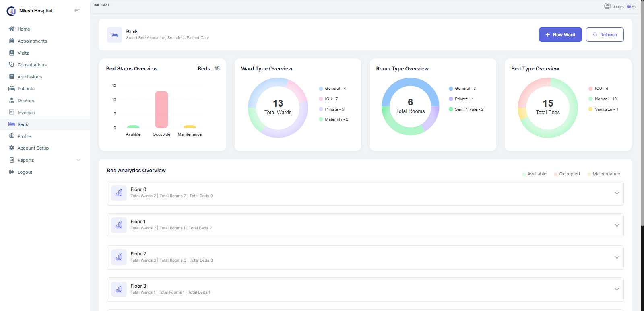644x311 pixels.
Task: Click the Floor 0 building icon
Action: [x=119, y=193]
